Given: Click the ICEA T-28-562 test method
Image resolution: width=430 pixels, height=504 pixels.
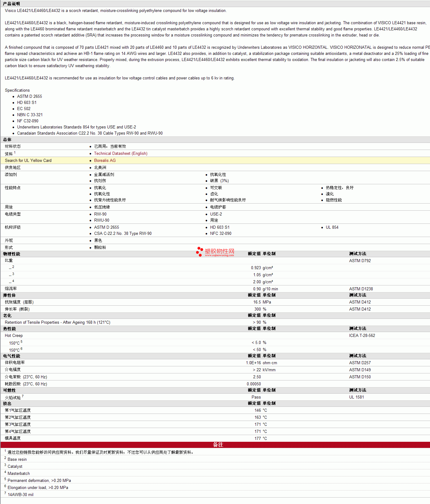Looking at the screenshot, I should click(x=362, y=336).
